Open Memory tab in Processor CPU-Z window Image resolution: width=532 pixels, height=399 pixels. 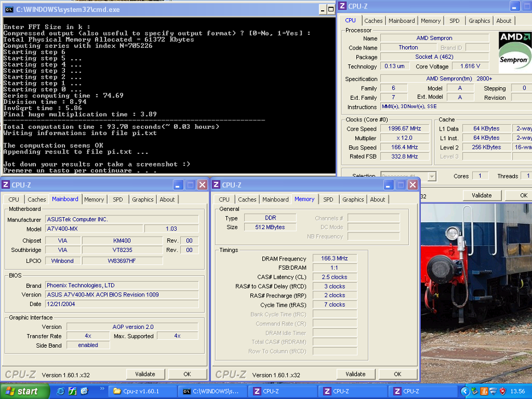(x=431, y=21)
